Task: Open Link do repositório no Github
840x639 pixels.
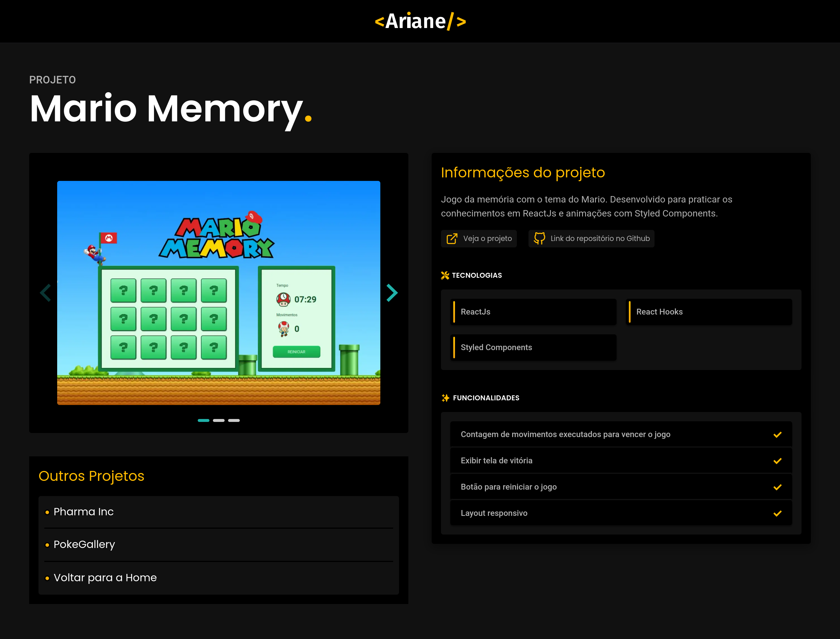Action: click(591, 238)
